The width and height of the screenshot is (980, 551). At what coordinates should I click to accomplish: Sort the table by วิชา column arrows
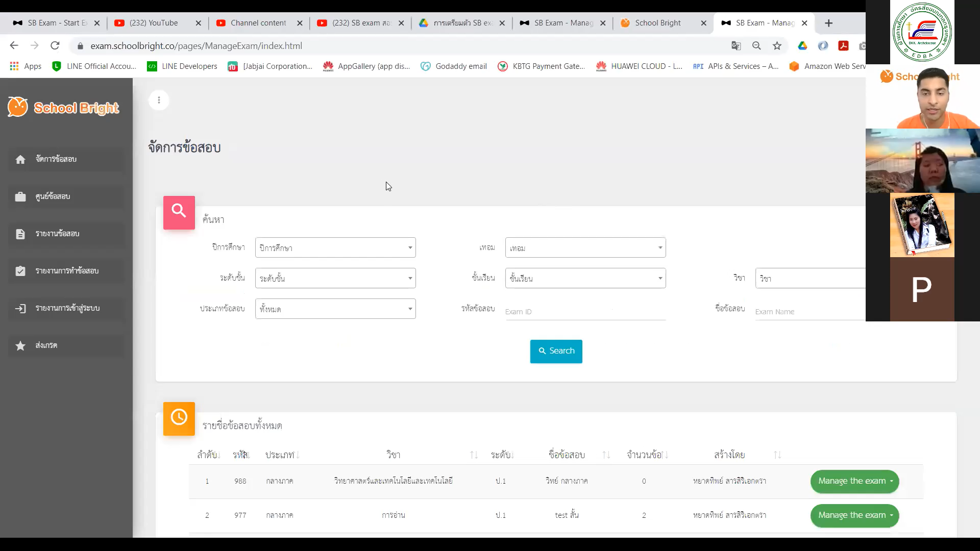[474, 455]
